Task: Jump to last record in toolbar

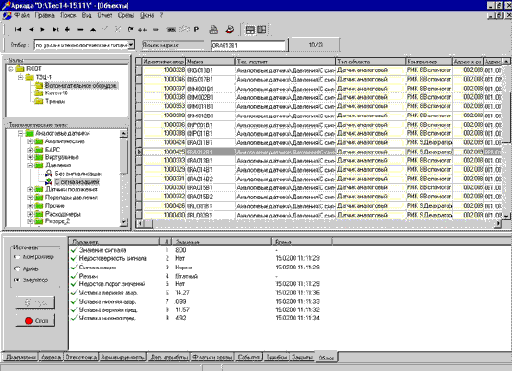Action: 55,30
